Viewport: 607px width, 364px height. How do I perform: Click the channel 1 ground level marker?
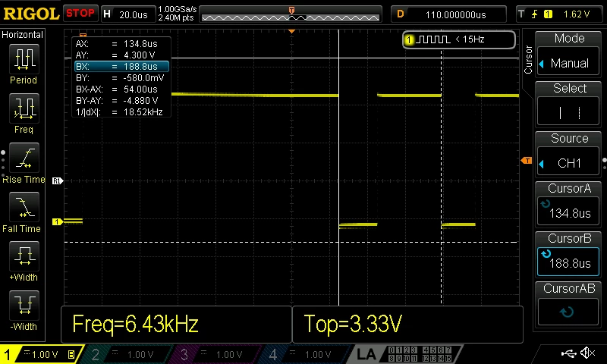pyautogui.click(x=58, y=221)
